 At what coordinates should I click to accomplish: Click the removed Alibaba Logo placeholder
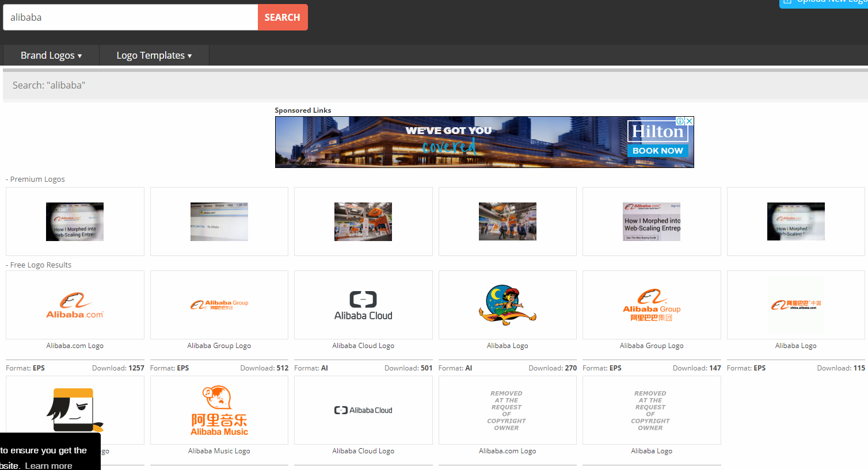652,410
